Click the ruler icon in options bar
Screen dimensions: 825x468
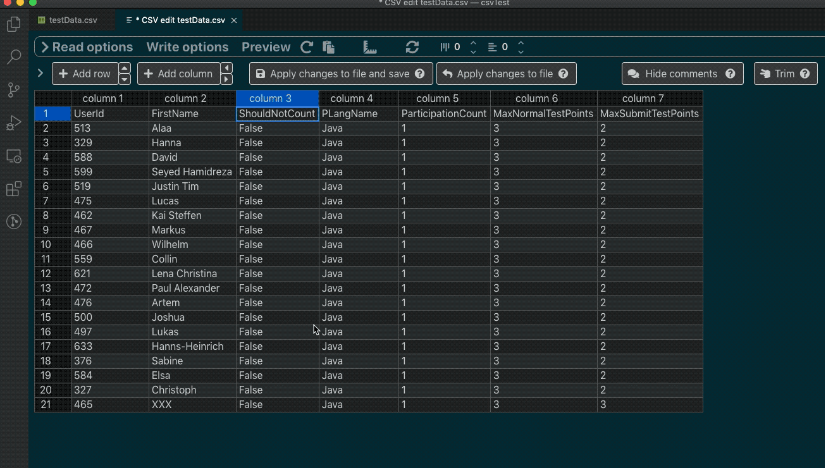[x=369, y=47]
